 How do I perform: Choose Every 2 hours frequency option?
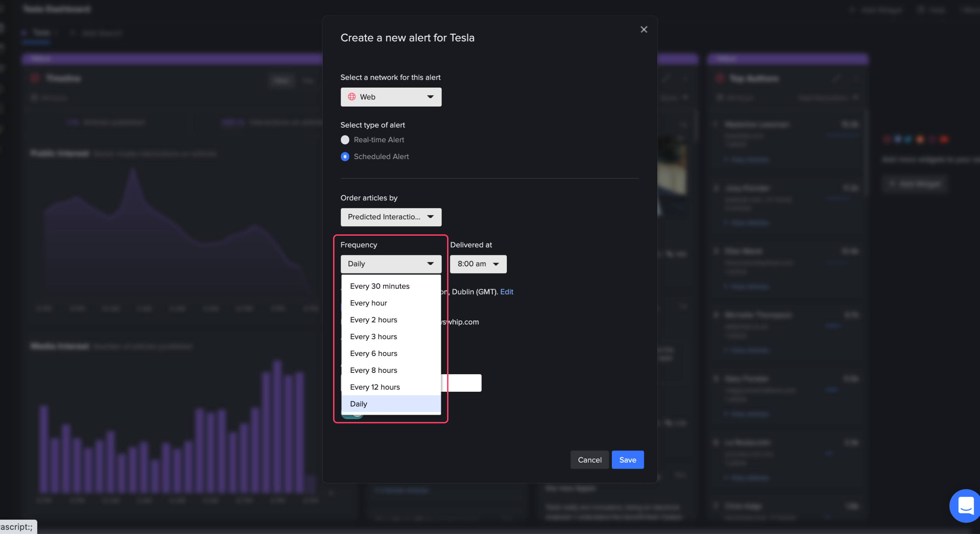(x=391, y=320)
